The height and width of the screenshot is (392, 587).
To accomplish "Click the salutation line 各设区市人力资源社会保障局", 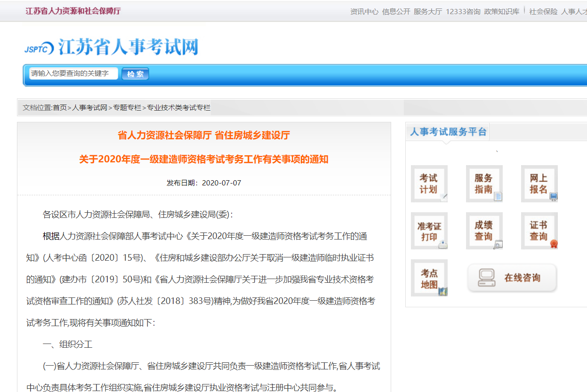I will click(138, 215).
